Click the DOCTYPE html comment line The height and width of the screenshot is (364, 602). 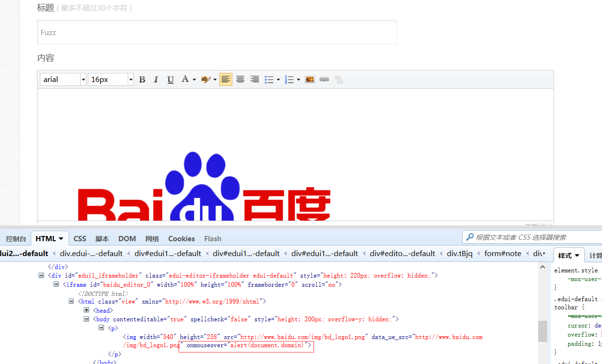coord(103,293)
